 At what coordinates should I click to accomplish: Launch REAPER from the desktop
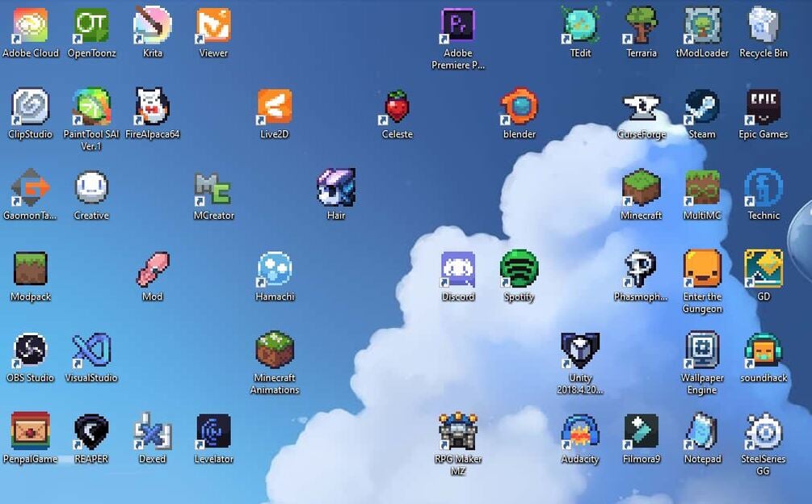point(91,431)
